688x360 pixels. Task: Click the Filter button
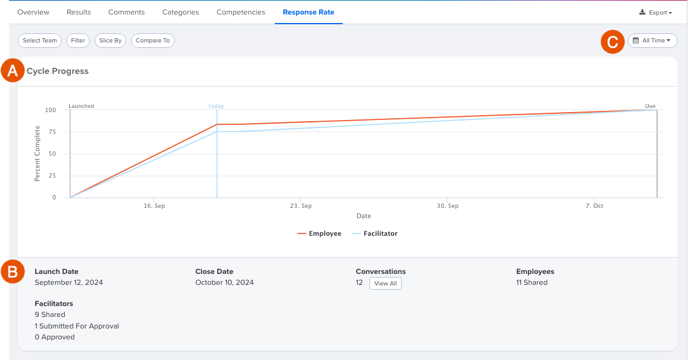tap(78, 40)
